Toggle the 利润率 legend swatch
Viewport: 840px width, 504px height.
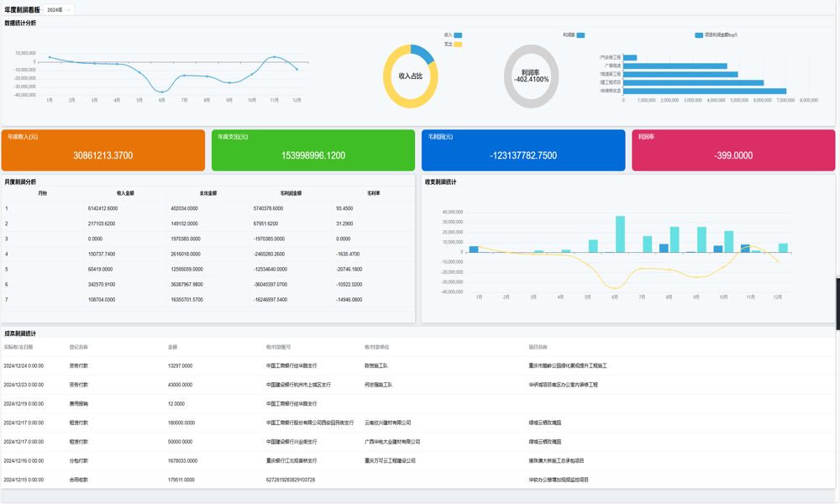[x=580, y=35]
